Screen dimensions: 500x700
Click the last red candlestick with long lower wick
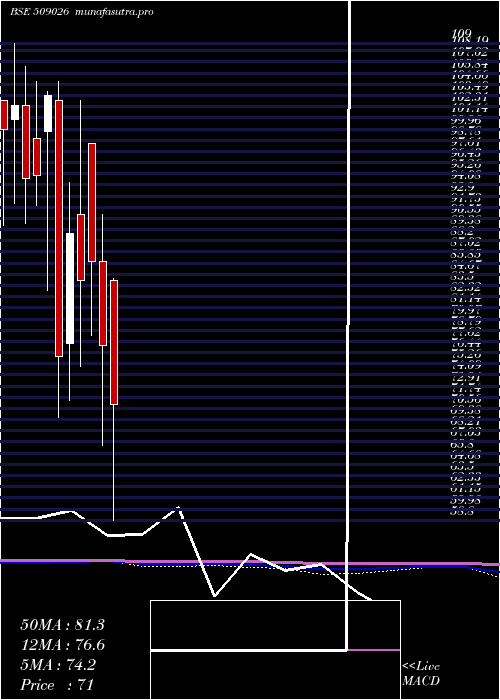point(114,342)
